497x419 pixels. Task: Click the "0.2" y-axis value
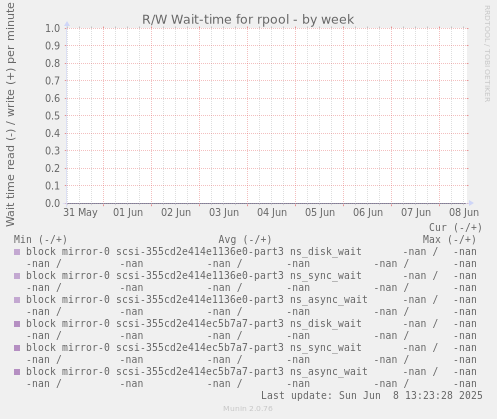[x=53, y=168]
